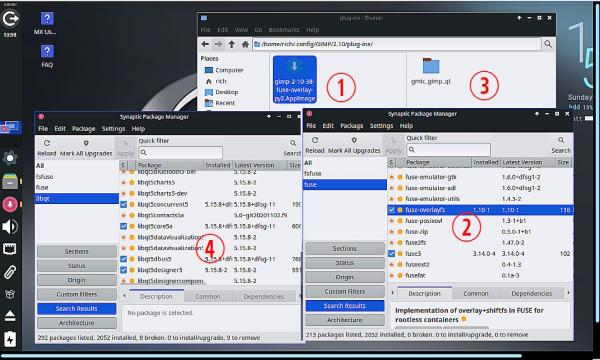The image size is (600, 360).
Task: Click the package box icon in panel
Action: [x=10, y=294]
